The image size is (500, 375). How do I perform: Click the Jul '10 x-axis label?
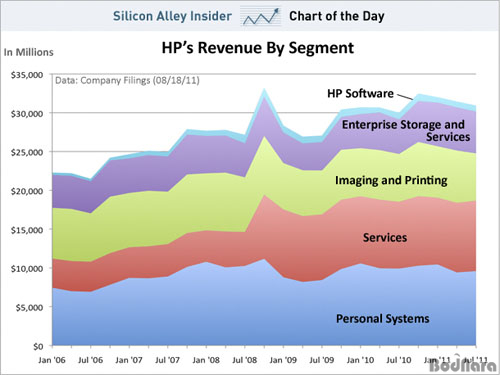399,360
